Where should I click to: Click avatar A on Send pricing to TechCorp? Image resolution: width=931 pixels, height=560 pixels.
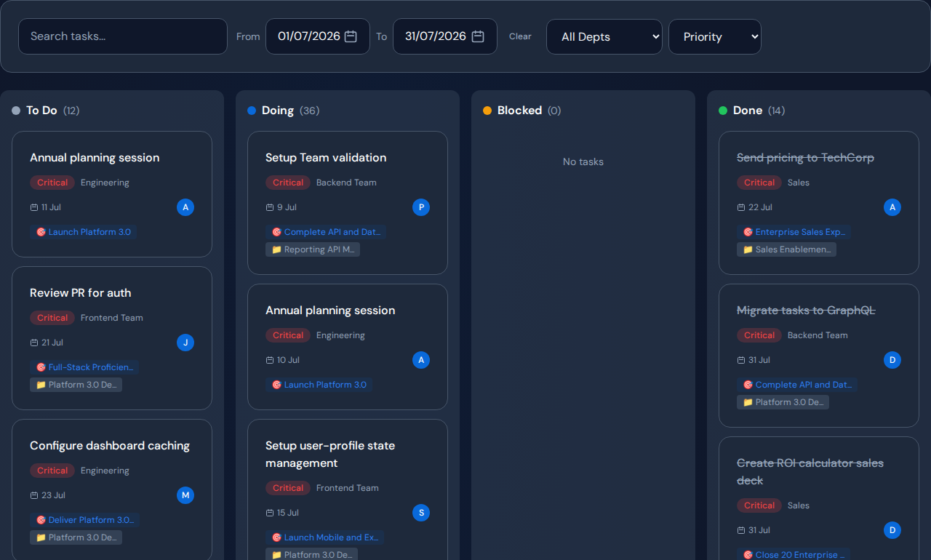[892, 207]
